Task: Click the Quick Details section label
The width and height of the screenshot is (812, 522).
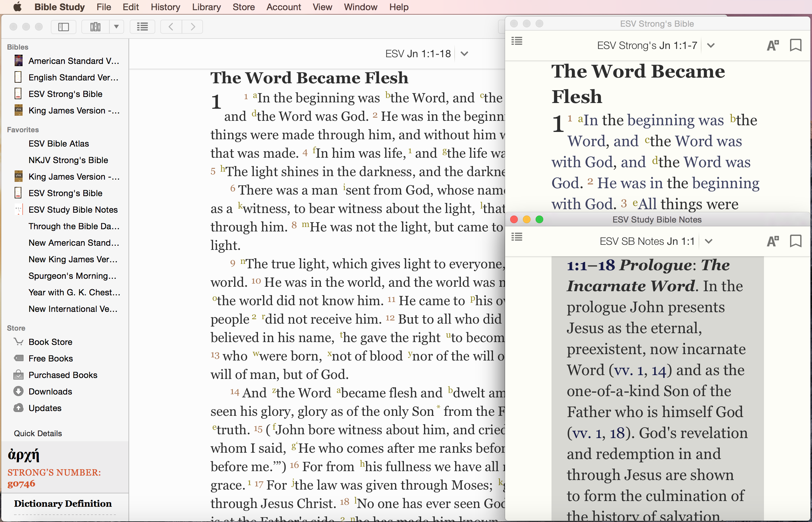Action: (x=38, y=434)
